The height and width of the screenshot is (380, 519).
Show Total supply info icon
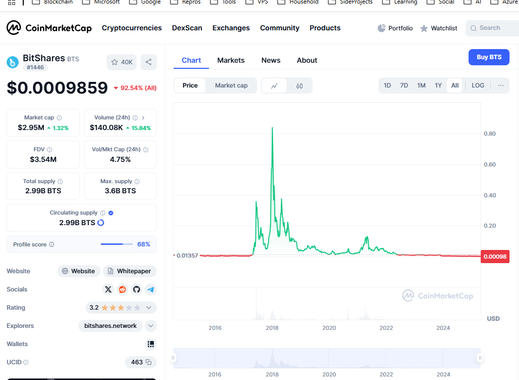tap(60, 182)
